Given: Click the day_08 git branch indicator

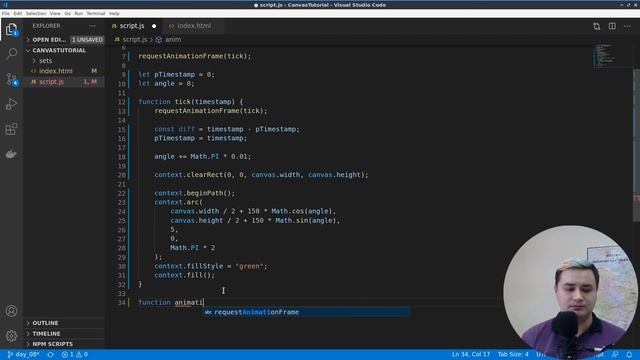Looking at the screenshot, I should pos(23,355).
